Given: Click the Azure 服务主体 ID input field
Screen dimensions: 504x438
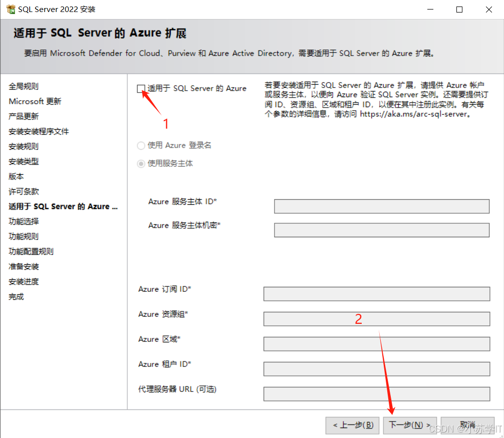Looking at the screenshot, I should click(x=382, y=206).
